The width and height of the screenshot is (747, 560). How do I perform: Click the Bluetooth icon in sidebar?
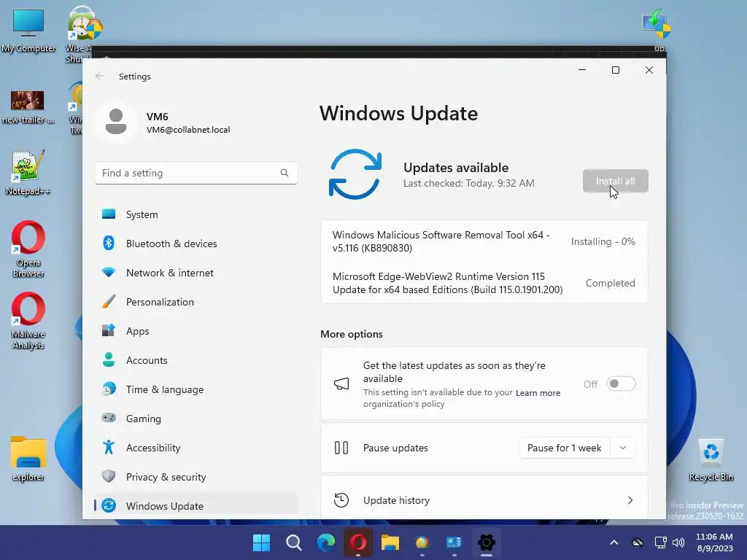tap(109, 243)
